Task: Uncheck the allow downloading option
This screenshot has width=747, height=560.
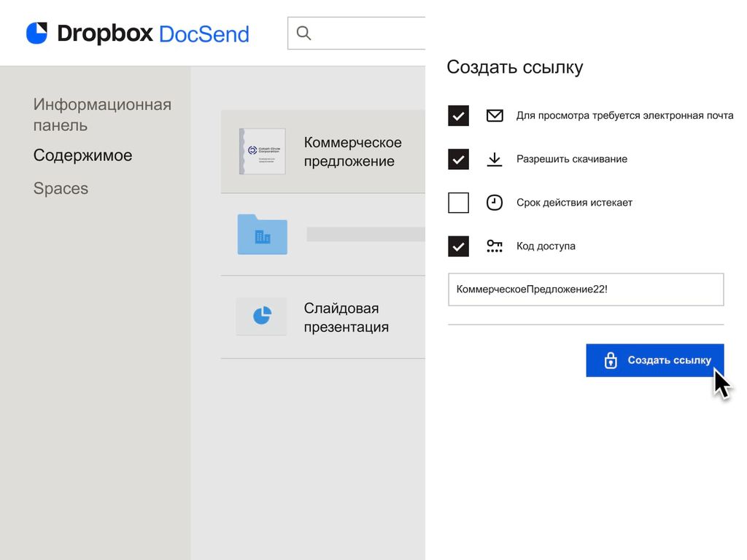Action: (x=458, y=159)
